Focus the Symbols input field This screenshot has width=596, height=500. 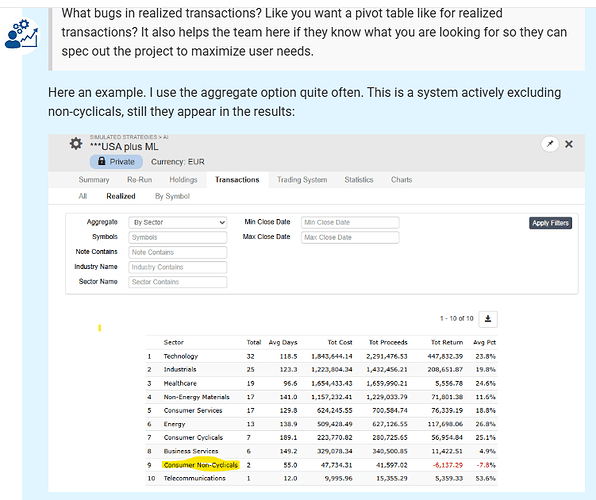[x=178, y=237]
